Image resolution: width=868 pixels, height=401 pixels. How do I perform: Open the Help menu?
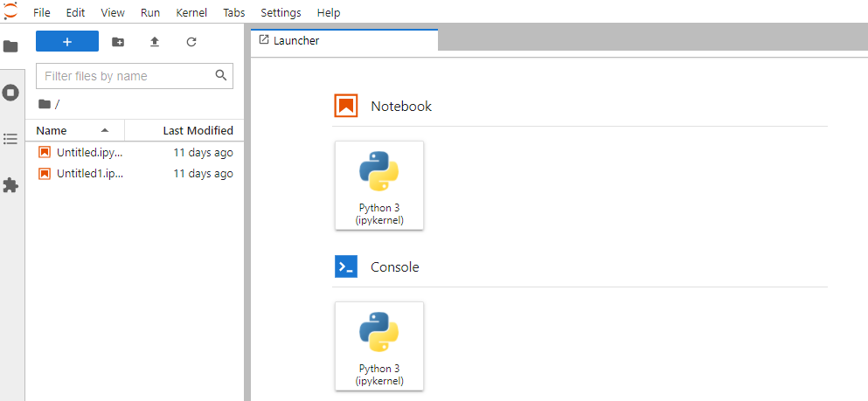[329, 12]
